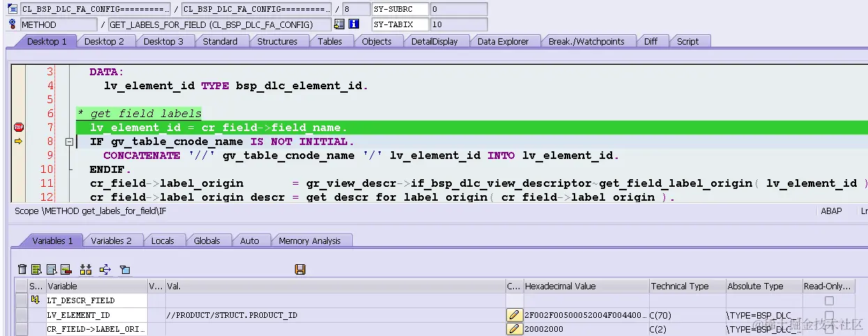Click the orange save icon above the variables table

[300, 269]
